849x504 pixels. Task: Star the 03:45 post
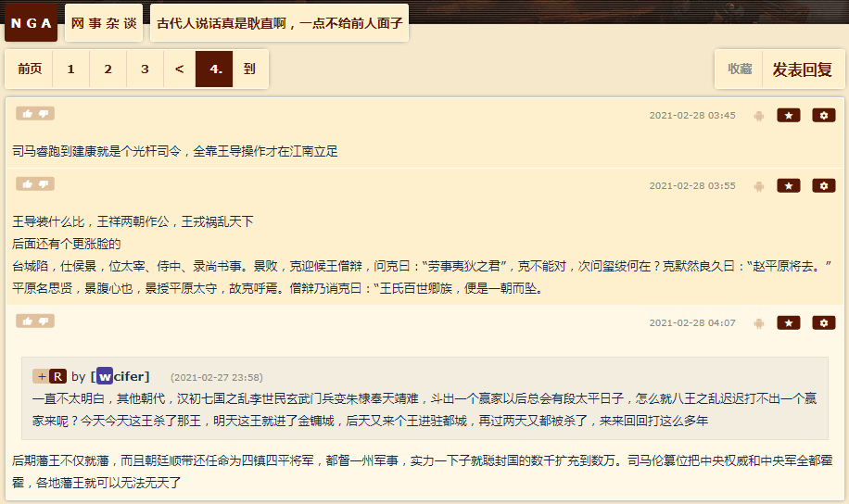coord(789,115)
